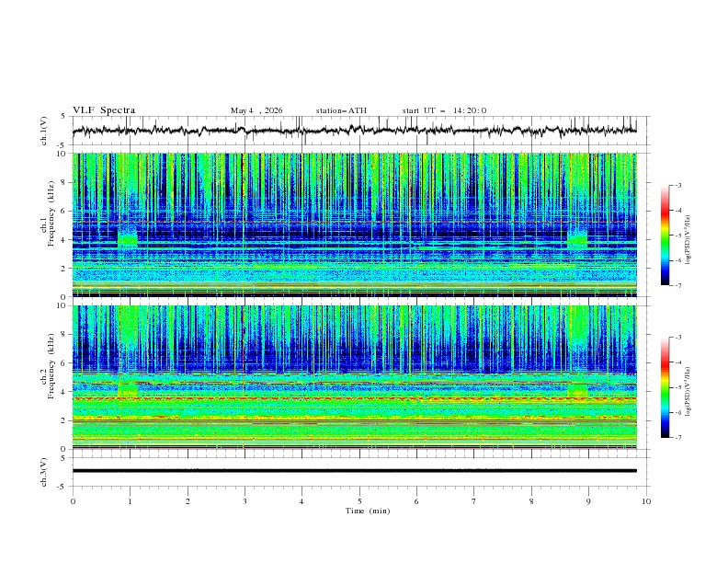Image resolution: width=728 pixels, height=563 pixels.
Task: Click the 9 minute tick on time axis
Action: click(x=588, y=501)
